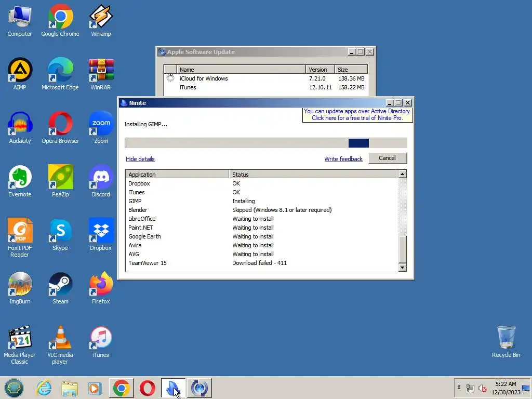Click scroll down arrow in Ninite list
The height and width of the screenshot is (399, 532).
pyautogui.click(x=402, y=268)
